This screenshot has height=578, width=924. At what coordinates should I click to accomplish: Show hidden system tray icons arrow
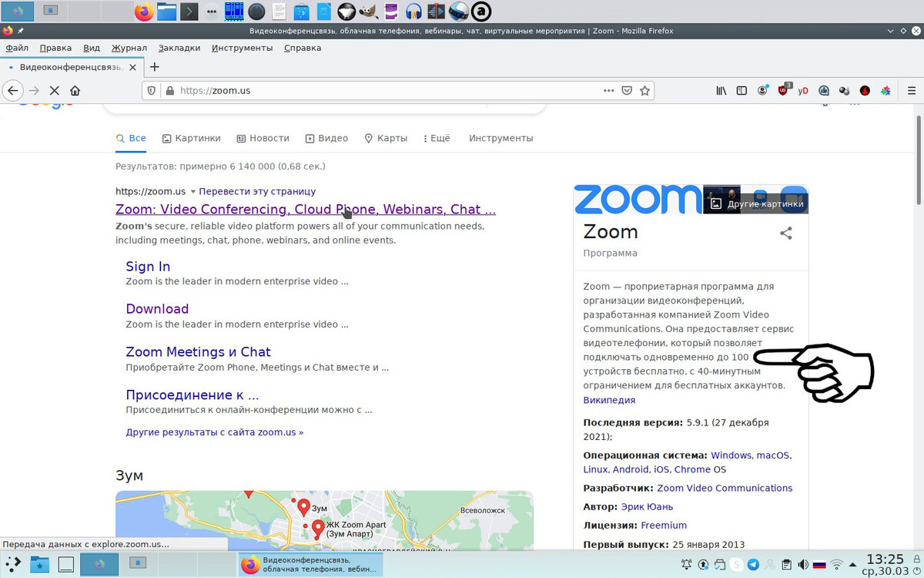pos(852,565)
